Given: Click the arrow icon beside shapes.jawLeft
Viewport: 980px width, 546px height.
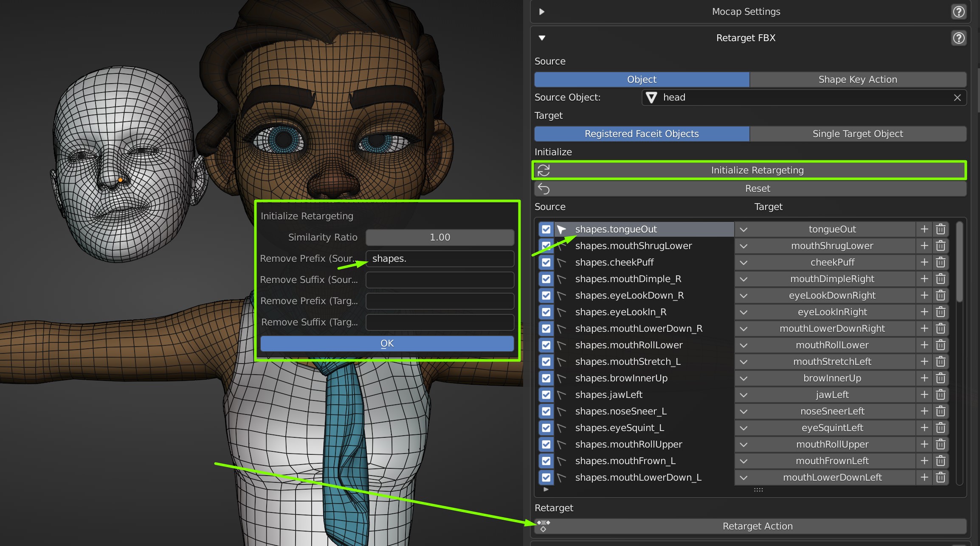Looking at the screenshot, I should tap(561, 395).
